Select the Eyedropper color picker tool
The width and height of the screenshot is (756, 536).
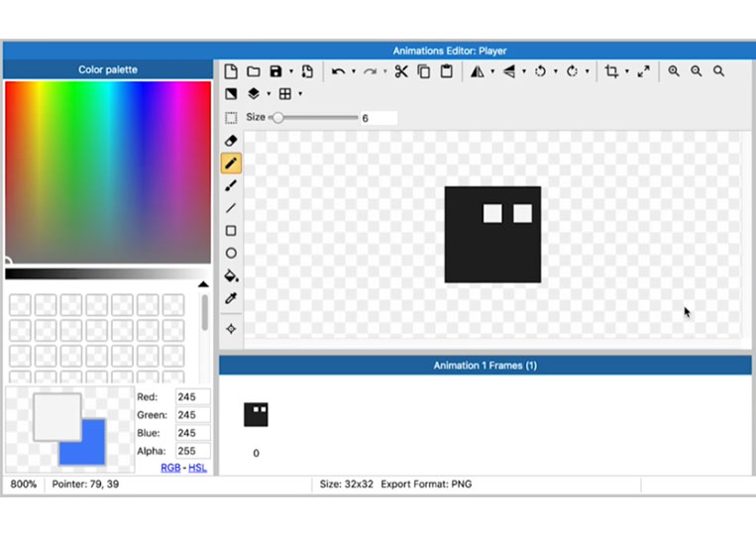(x=231, y=298)
